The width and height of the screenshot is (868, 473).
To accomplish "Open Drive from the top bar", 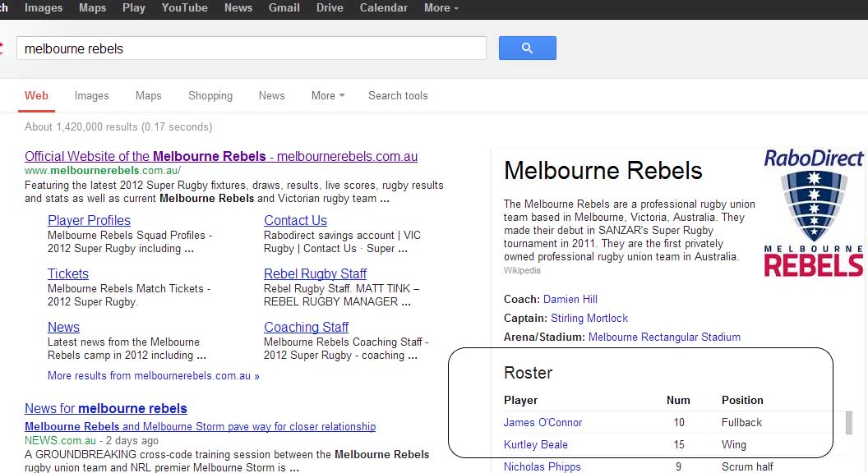I will tap(330, 7).
